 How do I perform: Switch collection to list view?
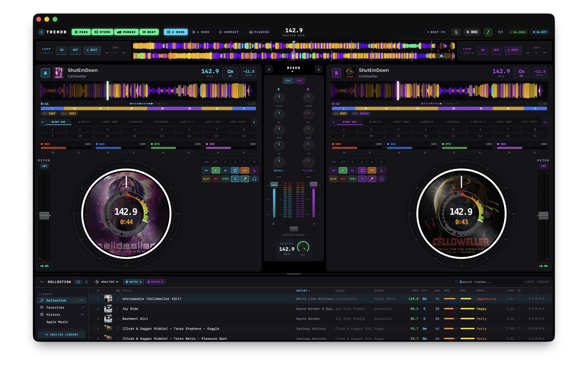pyautogui.click(x=78, y=282)
